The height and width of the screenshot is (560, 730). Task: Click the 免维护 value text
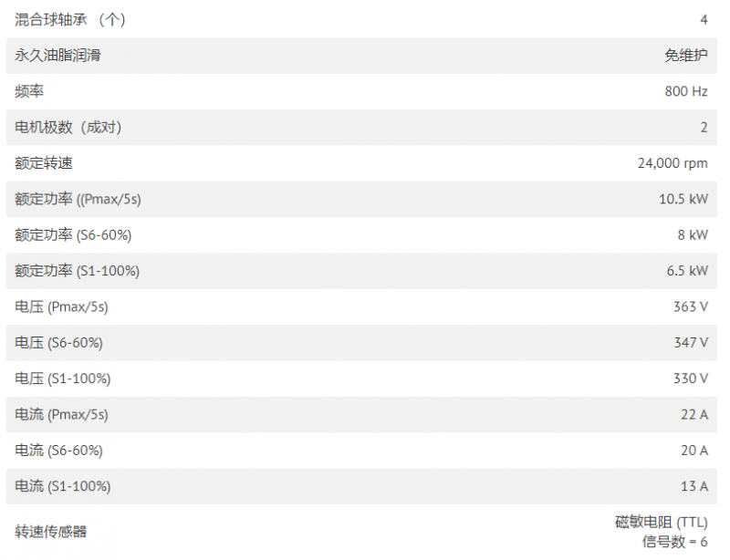tap(686, 56)
